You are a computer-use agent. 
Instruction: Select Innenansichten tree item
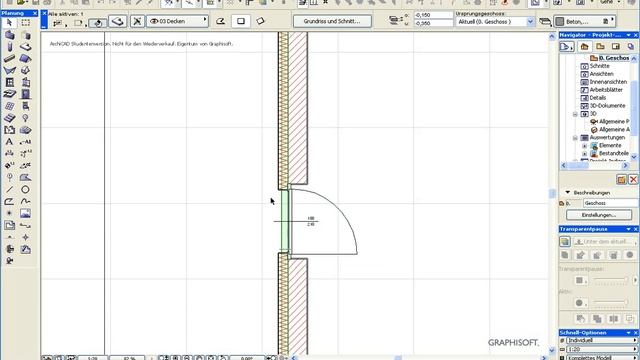pos(608,82)
